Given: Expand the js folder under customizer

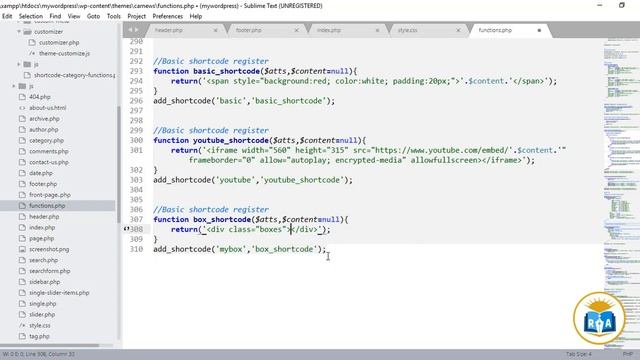Looking at the screenshot, I should click(19, 64).
